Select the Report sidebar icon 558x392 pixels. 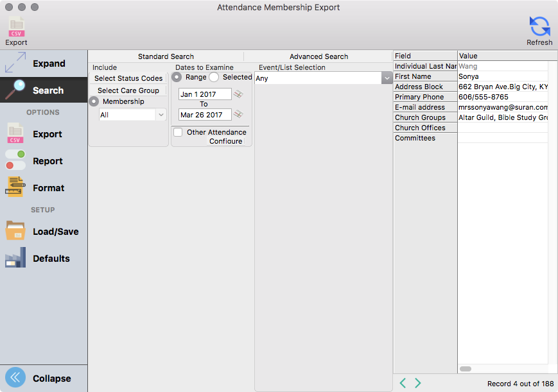[x=15, y=160]
